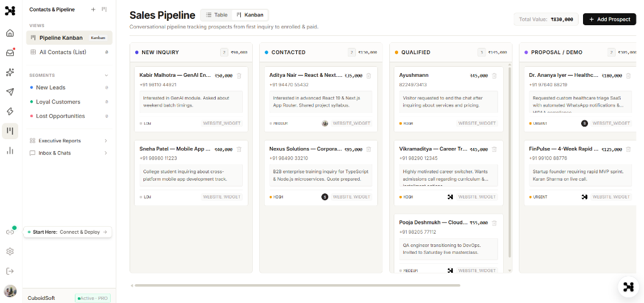Switch to the Table view tab
This screenshot has height=303, width=644.
tap(217, 14)
